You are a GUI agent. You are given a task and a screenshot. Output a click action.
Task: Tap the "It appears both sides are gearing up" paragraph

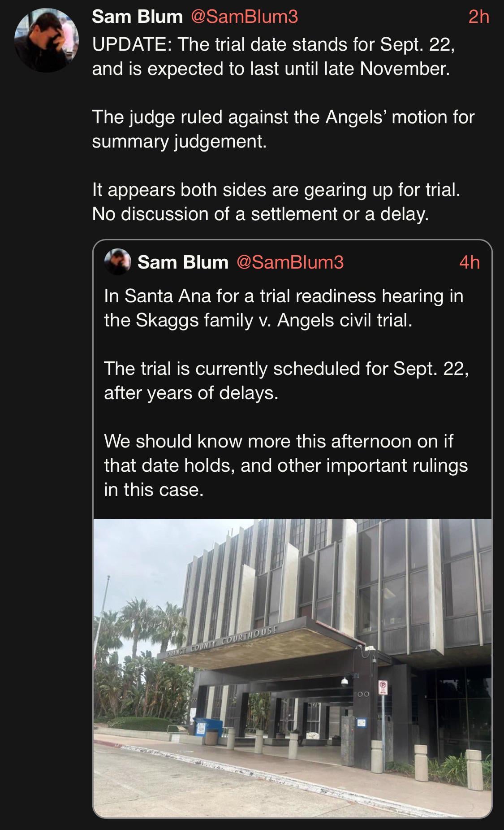(x=276, y=202)
